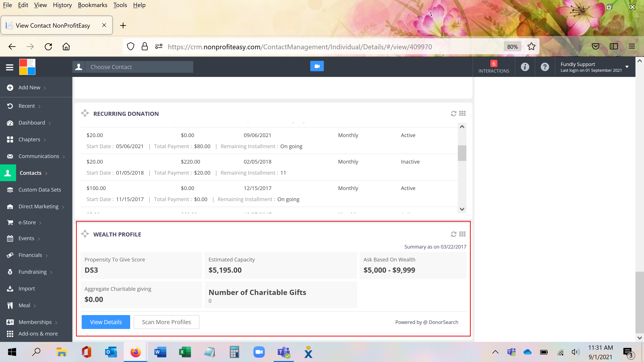Click the organization logo tile
Viewport: 644px width, 362px height.
pyautogui.click(x=27, y=67)
